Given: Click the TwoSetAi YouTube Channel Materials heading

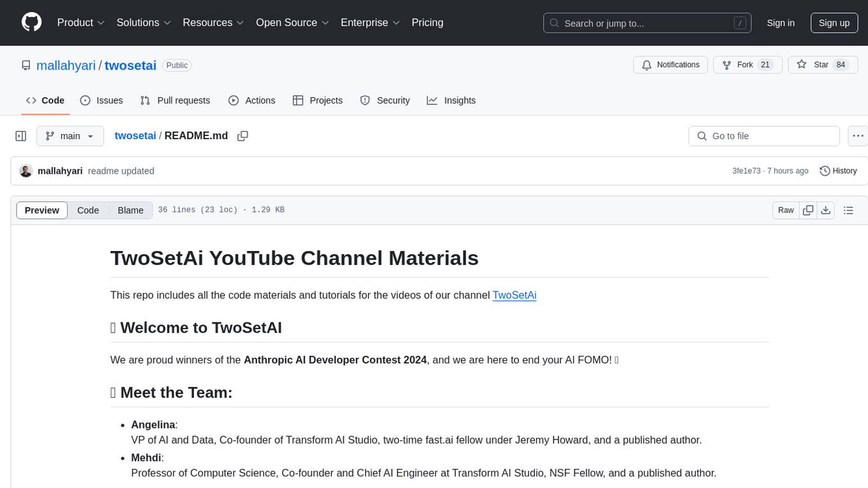Looking at the screenshot, I should click(x=294, y=258).
